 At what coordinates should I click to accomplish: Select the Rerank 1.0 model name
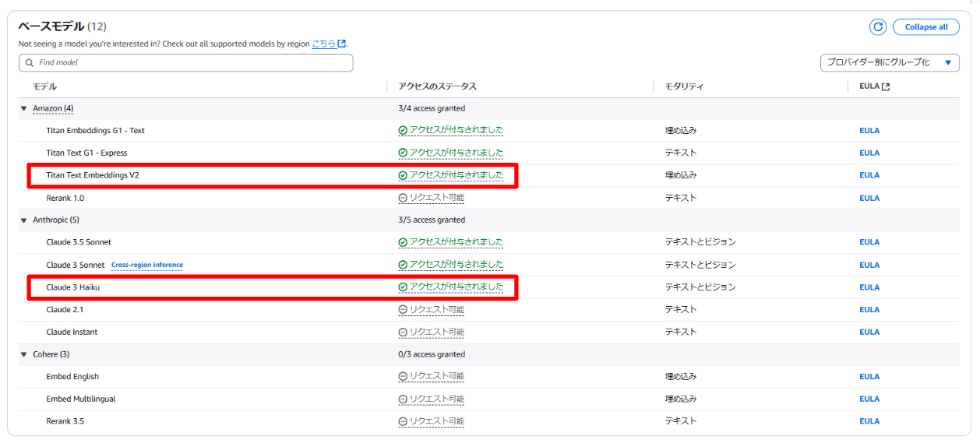pos(65,198)
